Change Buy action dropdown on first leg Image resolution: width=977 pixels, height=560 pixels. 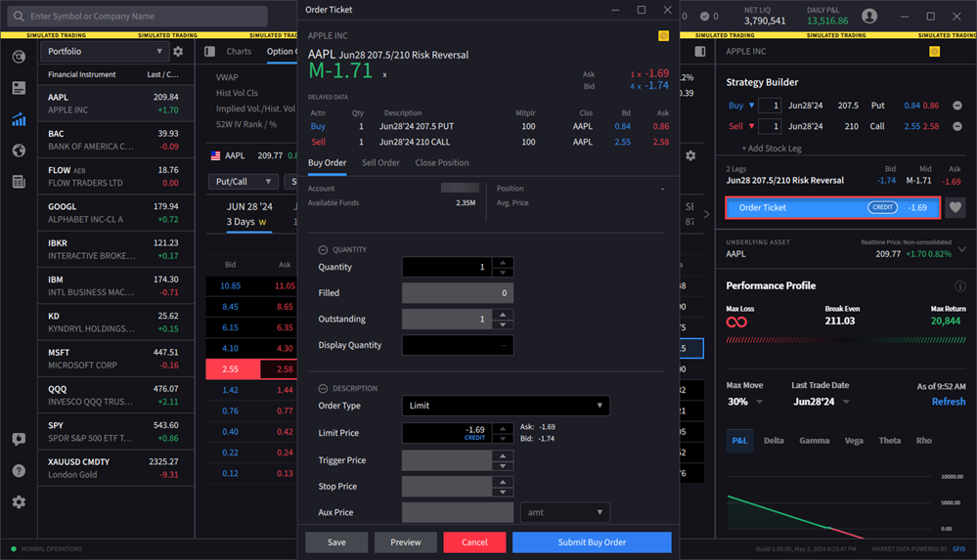tap(741, 106)
